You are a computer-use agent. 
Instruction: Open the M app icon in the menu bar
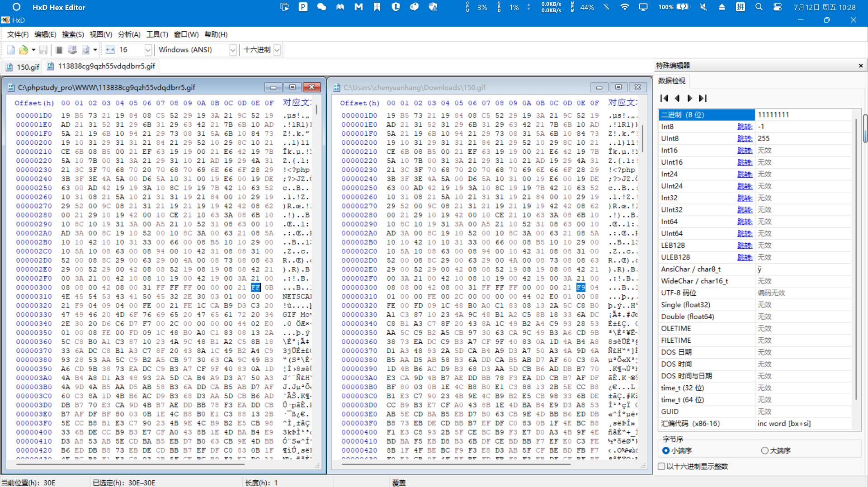(x=359, y=7)
